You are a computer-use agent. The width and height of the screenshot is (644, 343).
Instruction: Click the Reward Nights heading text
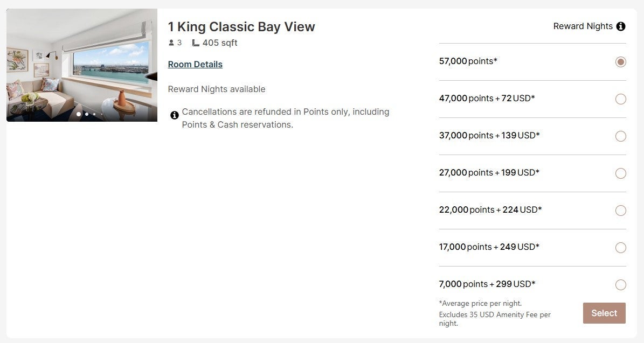(583, 26)
